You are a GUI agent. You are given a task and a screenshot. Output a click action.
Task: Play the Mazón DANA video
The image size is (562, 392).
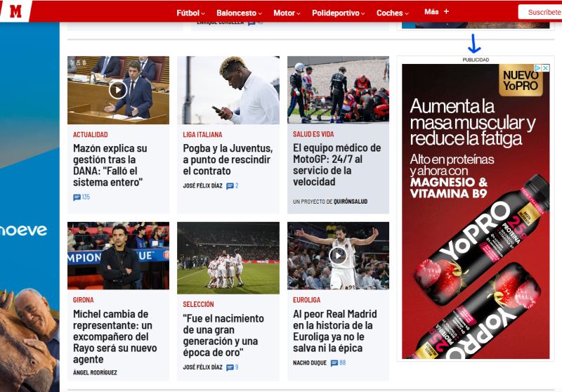[118, 89]
